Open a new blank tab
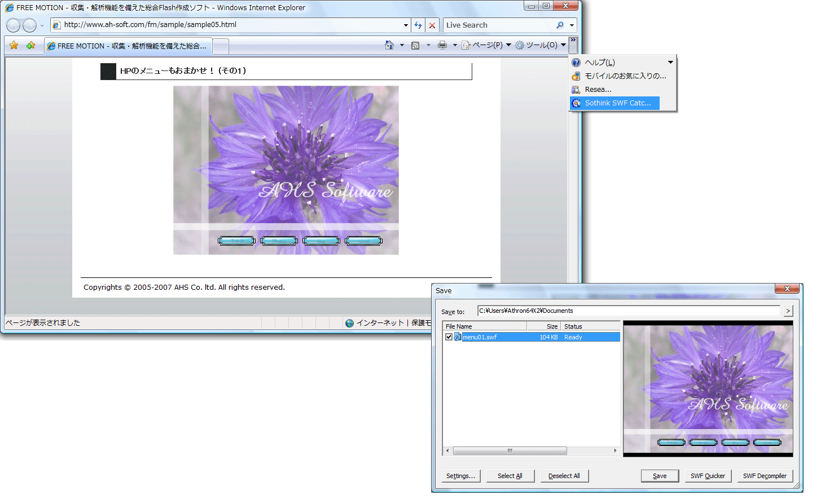 [221, 46]
